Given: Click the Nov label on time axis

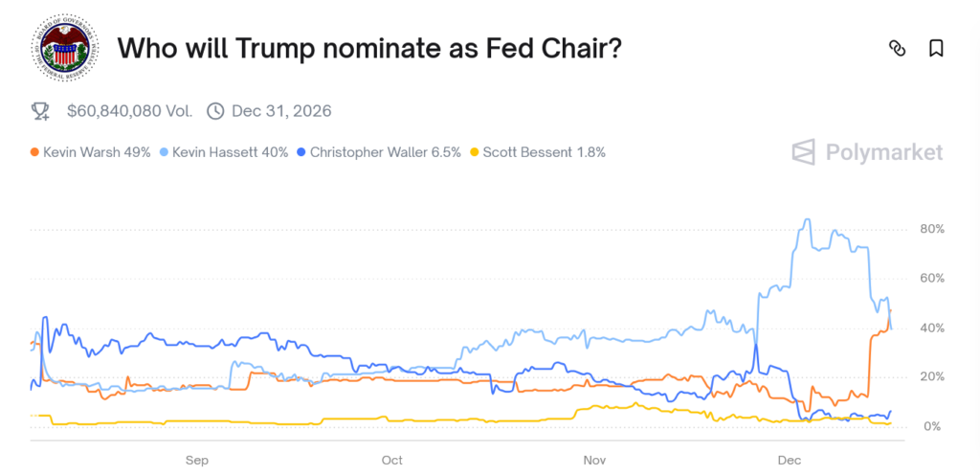Looking at the screenshot, I should (x=596, y=460).
